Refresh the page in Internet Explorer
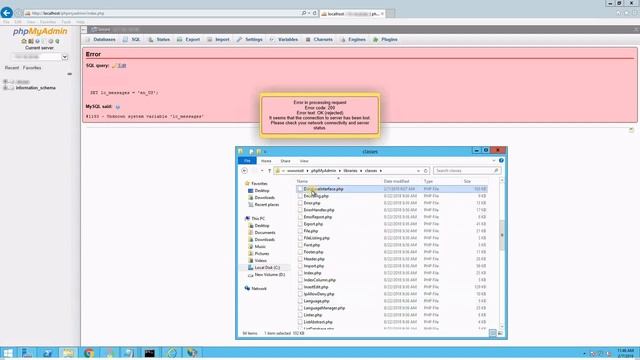 (x=314, y=13)
